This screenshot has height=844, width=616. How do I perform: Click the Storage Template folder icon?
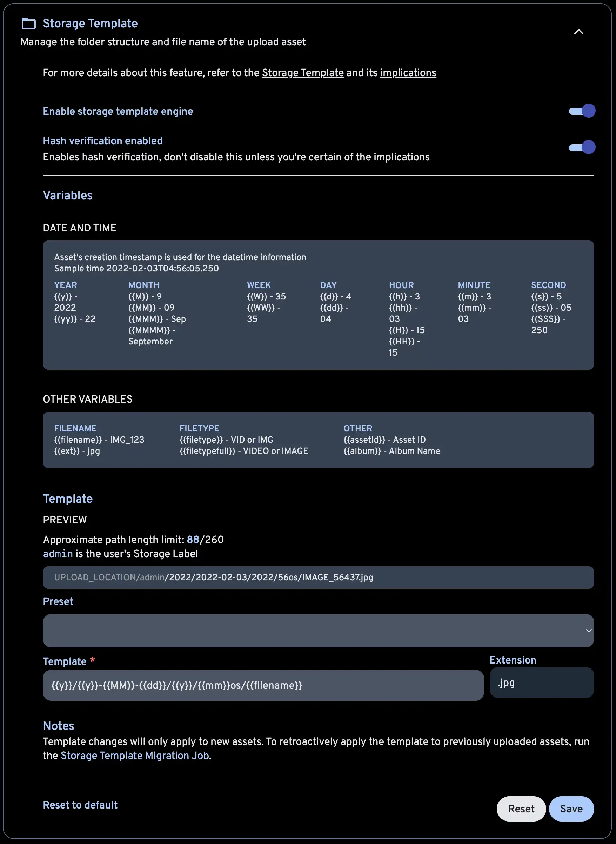(28, 24)
